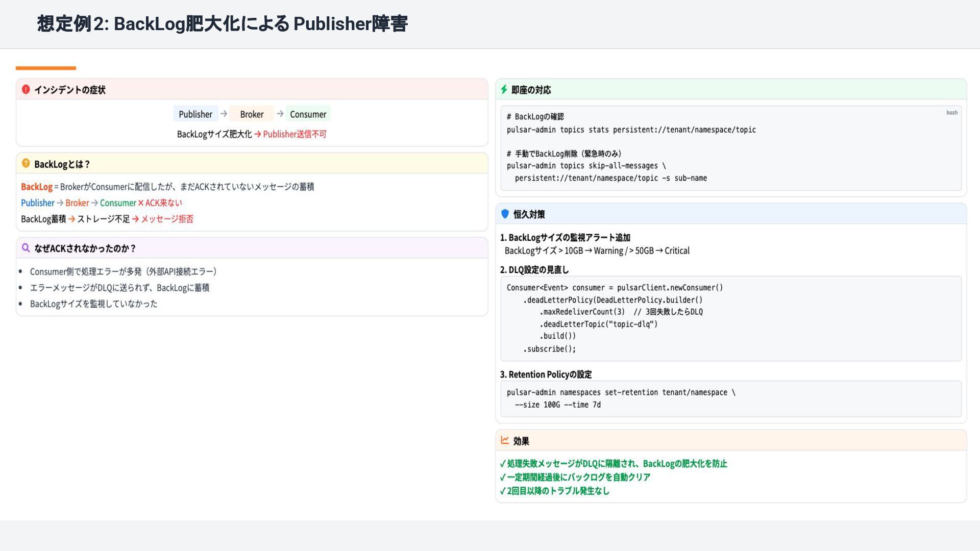Screen dimensions: 980x551
Task: Click the bash language label
Action: (951, 113)
